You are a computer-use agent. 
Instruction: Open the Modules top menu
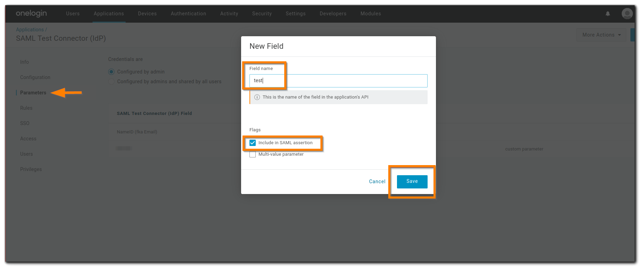coord(371,14)
